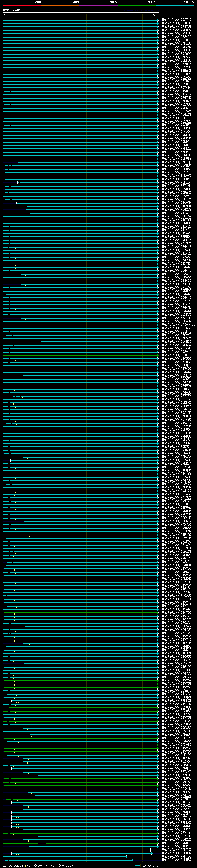Click the UniRef100_Q5PYQ1 hit label
The image size is (197, 868).
(x=177, y=162)
